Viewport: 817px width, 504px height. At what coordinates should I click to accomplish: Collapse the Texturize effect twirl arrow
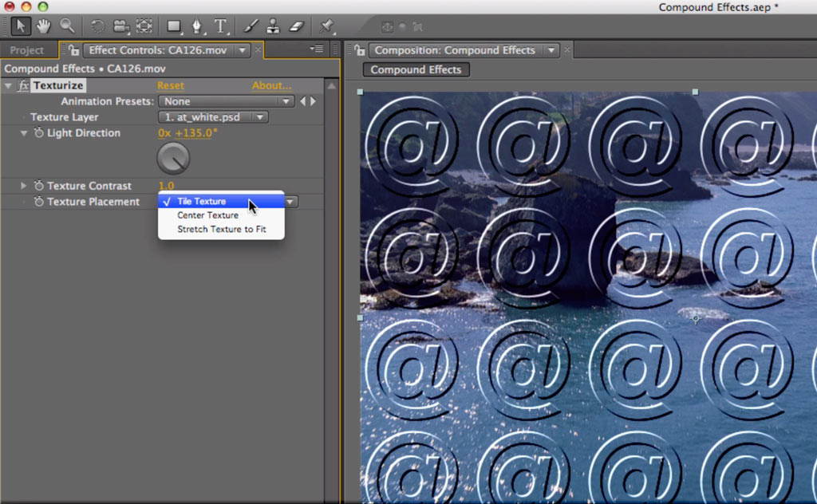pos(8,85)
